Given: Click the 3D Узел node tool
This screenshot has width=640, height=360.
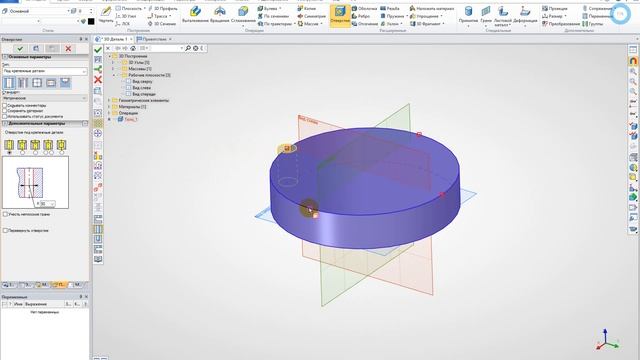Looking at the screenshot, I should [126, 16].
